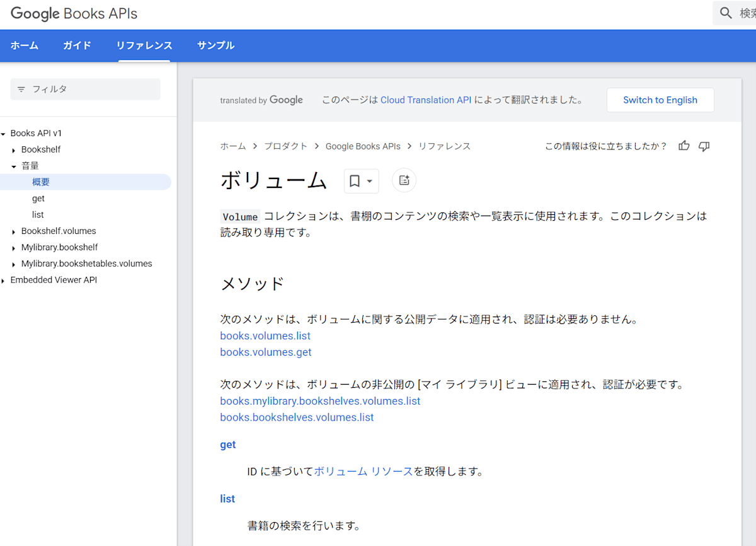
Task: Open the books.volumes.list link
Action: tap(265, 335)
